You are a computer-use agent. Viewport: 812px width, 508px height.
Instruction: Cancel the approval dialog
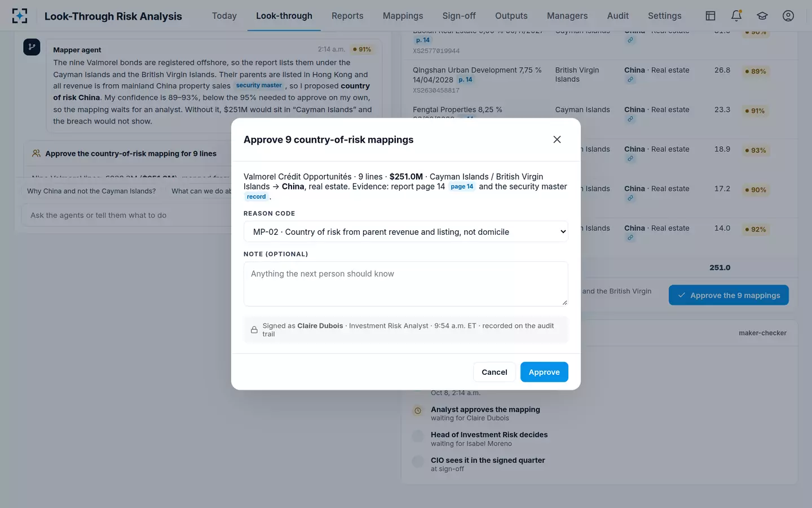(495, 372)
